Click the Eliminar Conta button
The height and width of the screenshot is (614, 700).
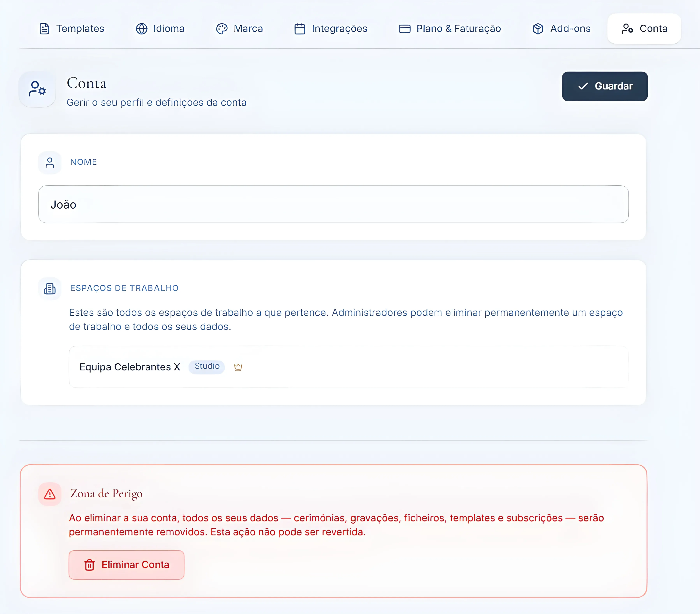coord(126,565)
